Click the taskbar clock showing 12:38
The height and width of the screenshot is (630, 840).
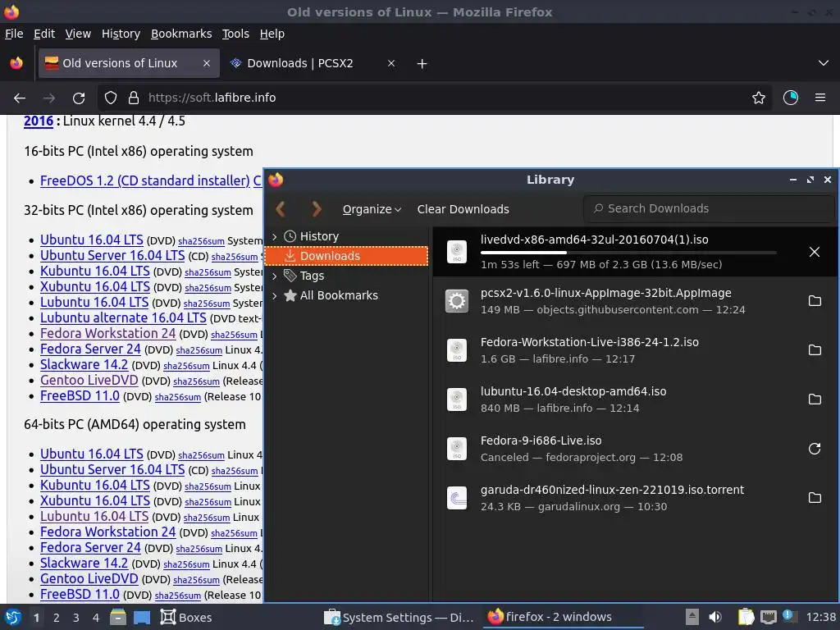(x=820, y=617)
